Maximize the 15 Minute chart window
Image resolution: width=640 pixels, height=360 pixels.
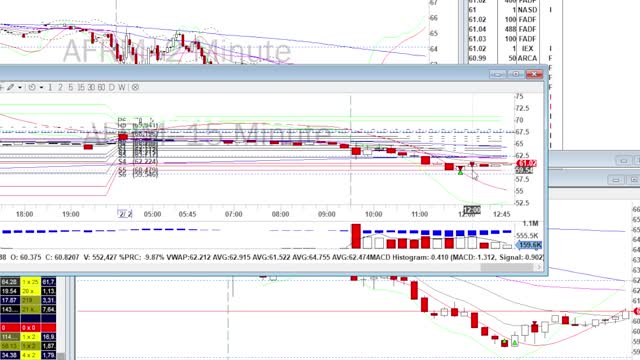516,74
